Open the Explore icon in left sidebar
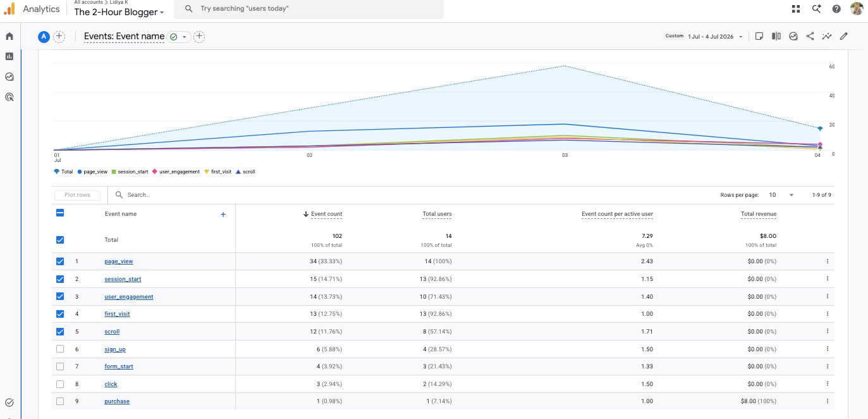This screenshot has height=419, width=868. [9, 77]
